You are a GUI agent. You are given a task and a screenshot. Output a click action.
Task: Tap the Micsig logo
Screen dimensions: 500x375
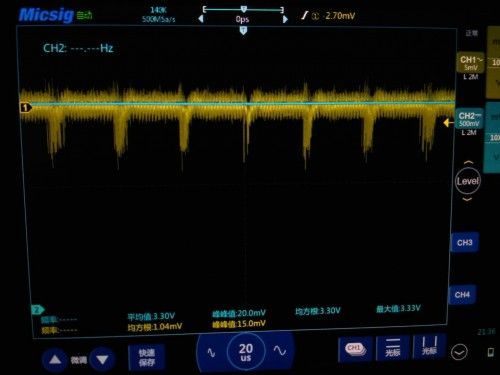pyautogui.click(x=46, y=15)
